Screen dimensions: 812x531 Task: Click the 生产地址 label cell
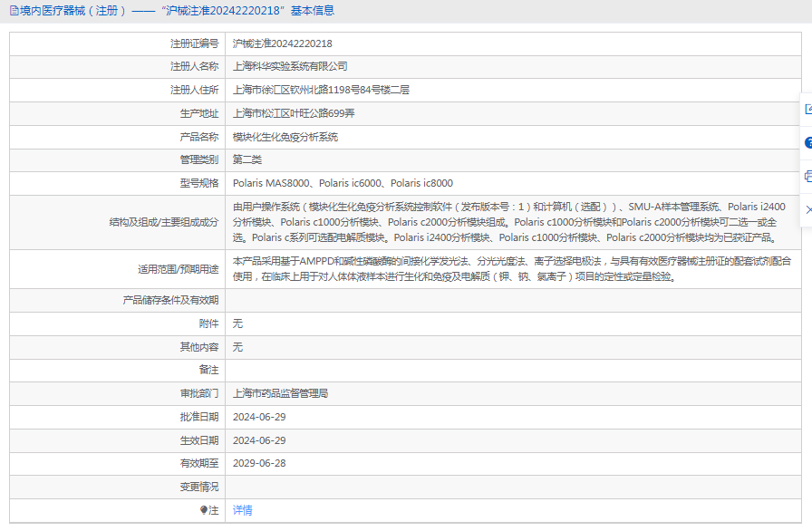pyautogui.click(x=118, y=113)
